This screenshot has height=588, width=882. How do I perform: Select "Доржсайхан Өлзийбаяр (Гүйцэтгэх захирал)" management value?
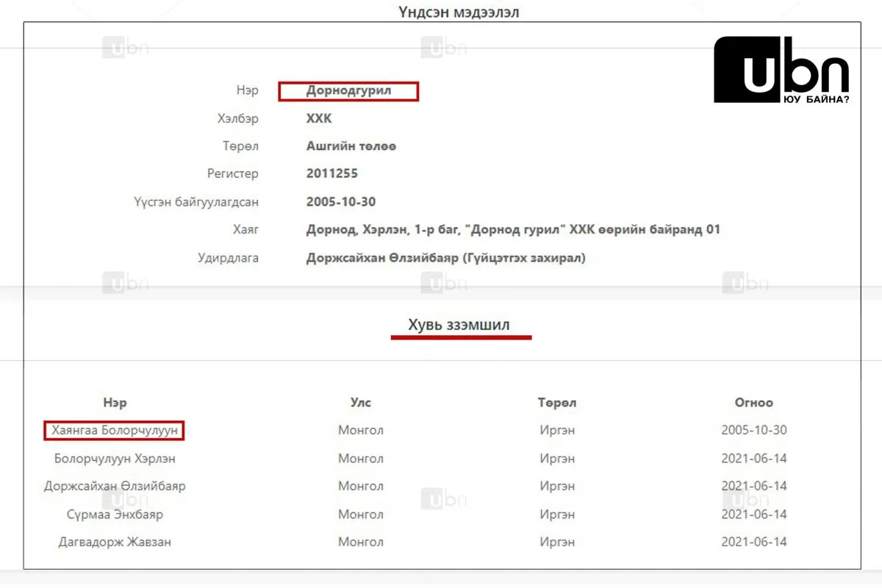click(446, 258)
